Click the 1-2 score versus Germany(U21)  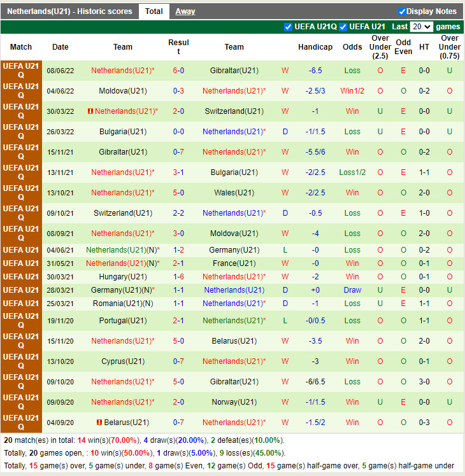(178, 250)
